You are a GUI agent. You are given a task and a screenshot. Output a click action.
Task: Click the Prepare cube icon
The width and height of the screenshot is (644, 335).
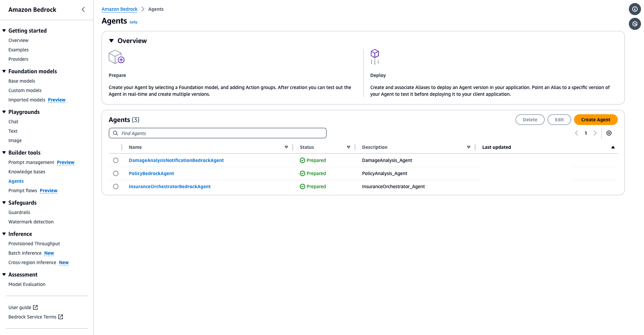click(116, 57)
